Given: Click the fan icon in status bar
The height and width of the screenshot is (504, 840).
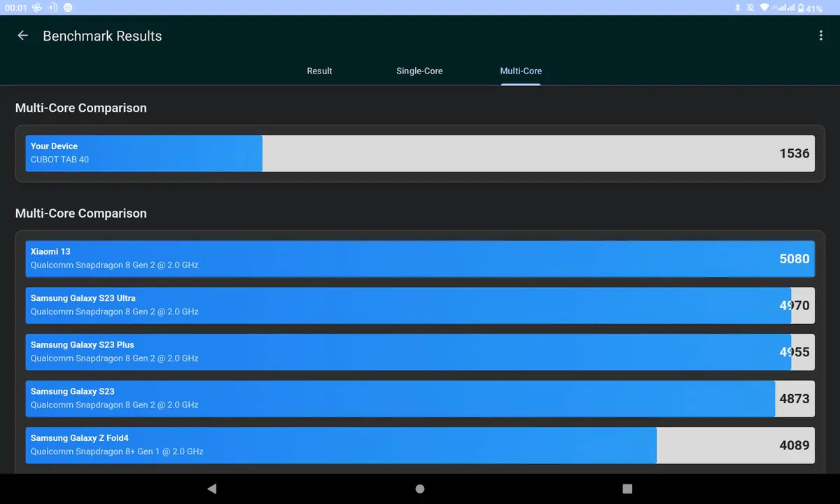Looking at the screenshot, I should click(37, 8).
